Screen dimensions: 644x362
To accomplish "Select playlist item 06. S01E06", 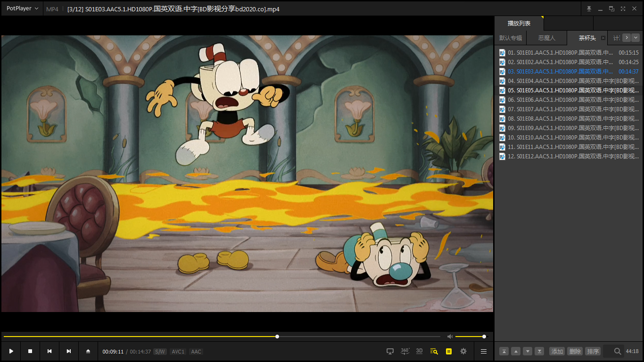I will point(569,100).
